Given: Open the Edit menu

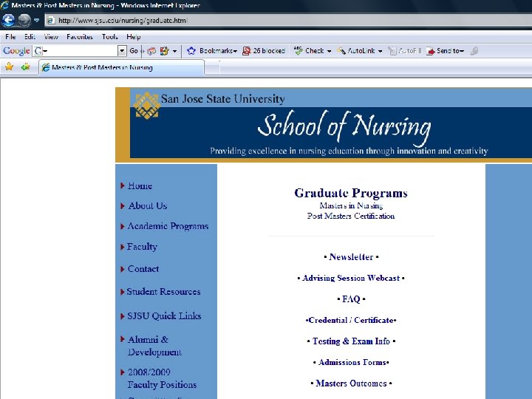Looking at the screenshot, I should pos(30,37).
